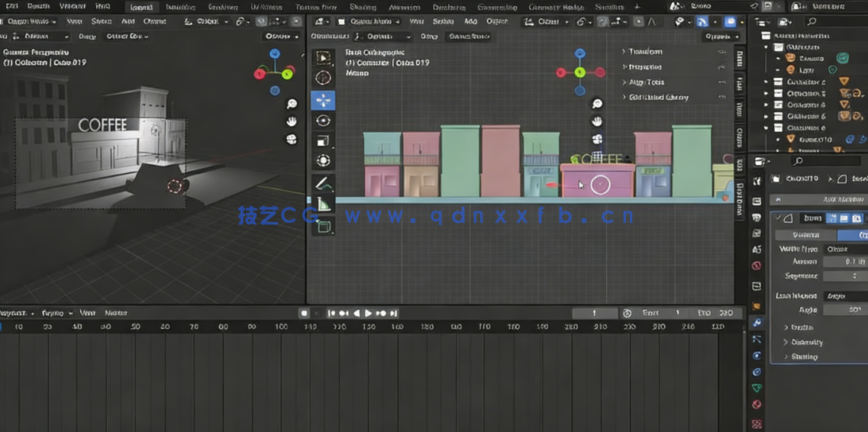Expand the Align Tools panel
The width and height of the screenshot is (868, 432).
pyautogui.click(x=646, y=82)
